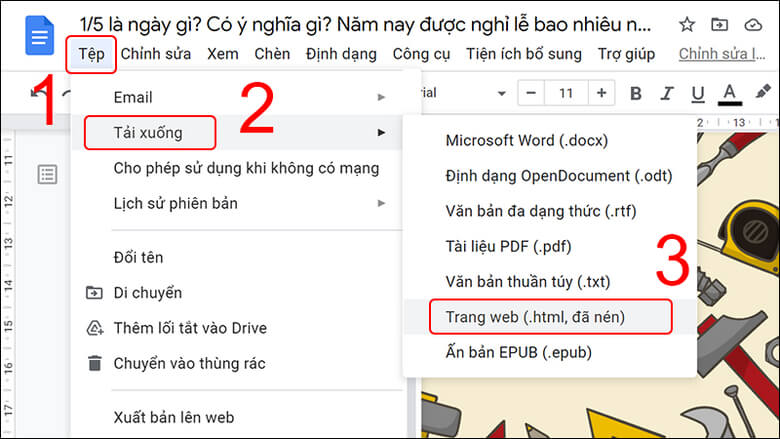Click the font size field

(565, 93)
